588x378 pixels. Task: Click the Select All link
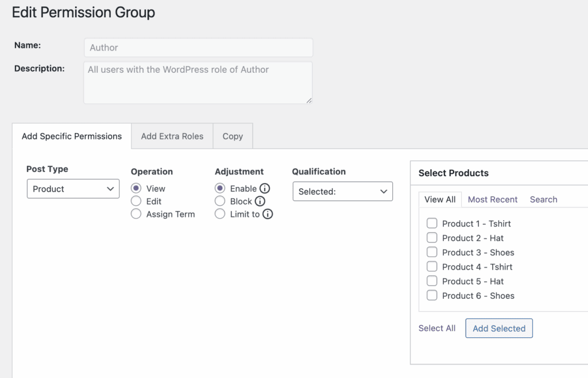437,328
